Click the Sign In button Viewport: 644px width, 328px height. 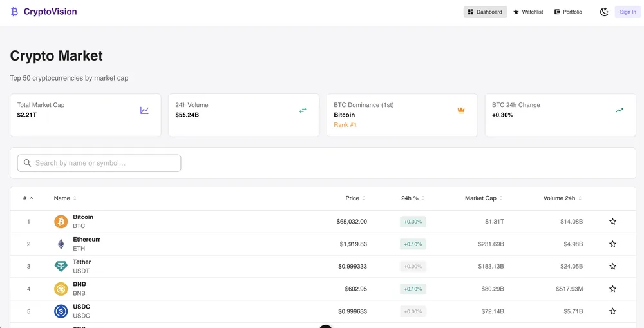[x=627, y=12]
